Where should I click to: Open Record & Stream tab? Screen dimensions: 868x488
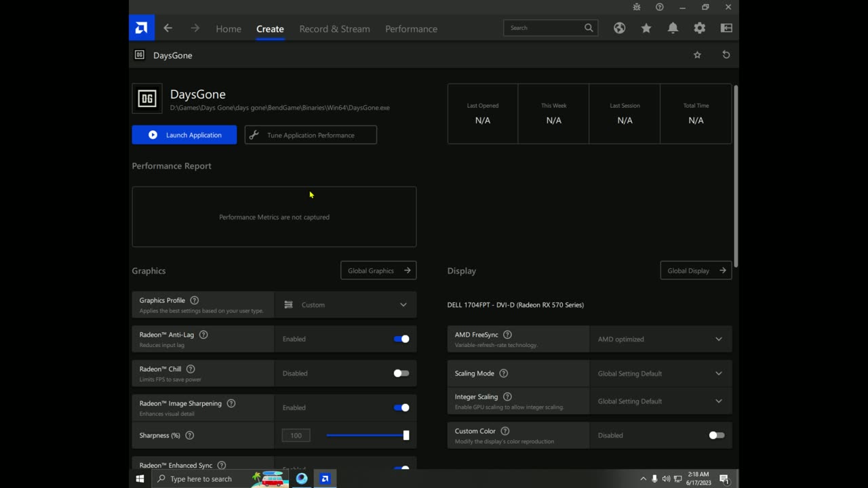coord(334,29)
